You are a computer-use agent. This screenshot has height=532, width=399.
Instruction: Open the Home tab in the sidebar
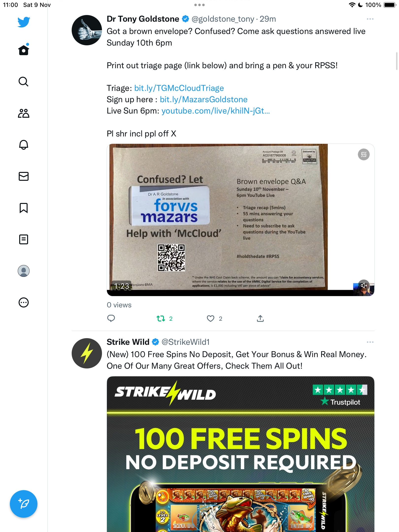tap(24, 50)
